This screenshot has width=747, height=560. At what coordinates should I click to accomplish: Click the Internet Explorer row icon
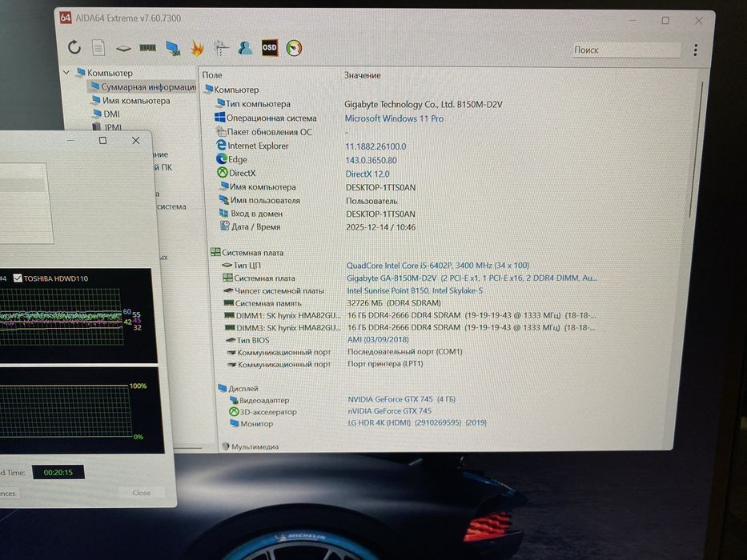coord(222,146)
